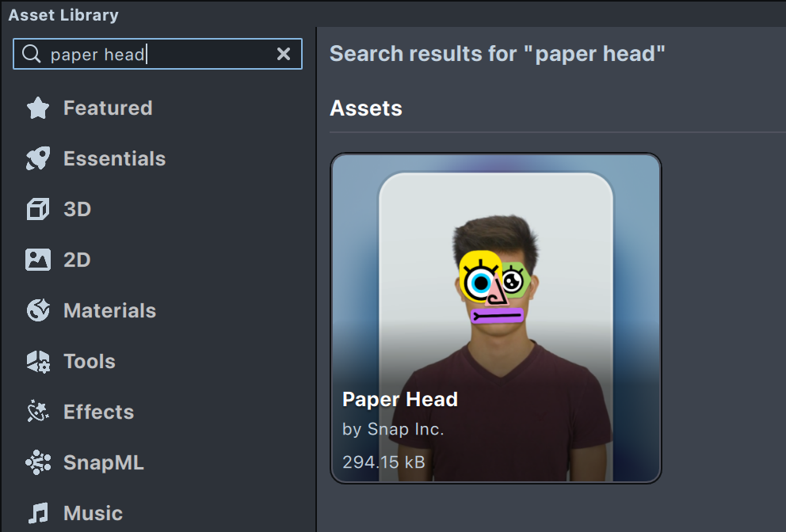Viewport: 786px width, 532px height.
Task: Focus the 'paper head' search input
Action: click(158, 54)
